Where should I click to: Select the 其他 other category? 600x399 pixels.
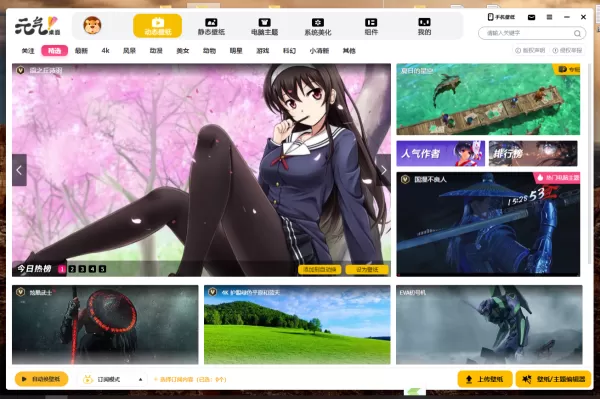pos(349,51)
